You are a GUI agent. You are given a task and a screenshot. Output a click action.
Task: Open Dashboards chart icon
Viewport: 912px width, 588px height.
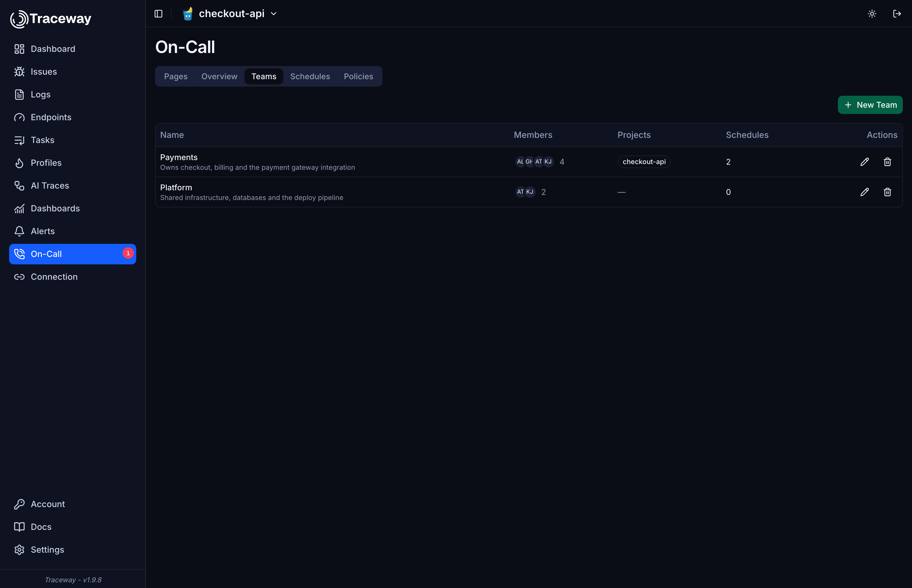coord(19,209)
